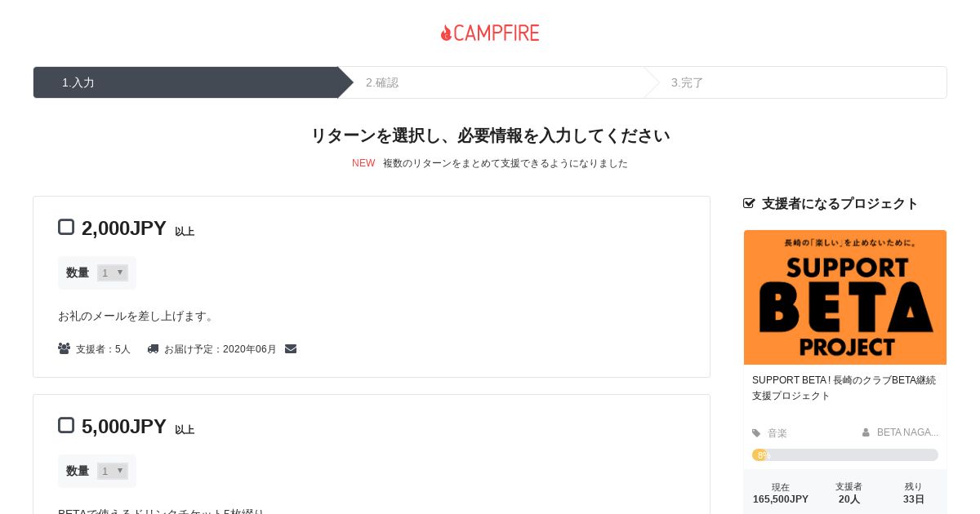Open the quantity dropdown for 5,000JPY return
The image size is (980, 514).
113,471
